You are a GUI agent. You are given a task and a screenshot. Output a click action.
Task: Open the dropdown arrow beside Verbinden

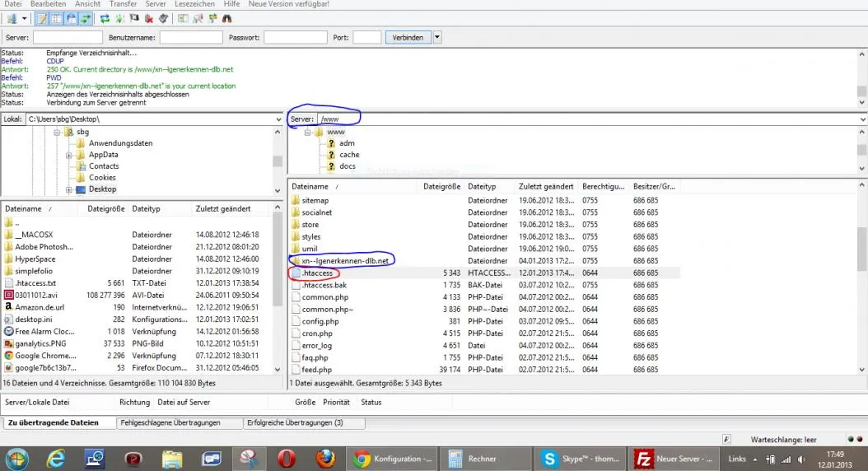click(436, 38)
